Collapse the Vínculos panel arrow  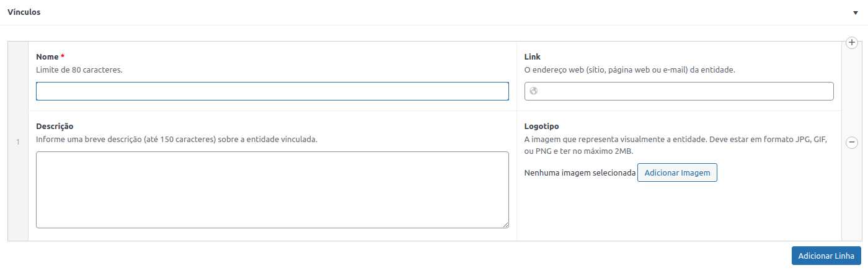pos(856,12)
